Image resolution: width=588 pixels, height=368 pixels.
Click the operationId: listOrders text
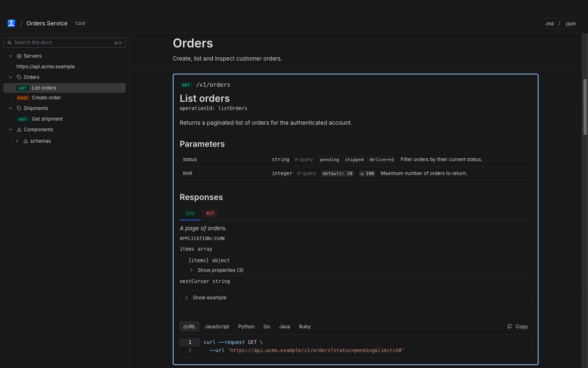(x=214, y=108)
